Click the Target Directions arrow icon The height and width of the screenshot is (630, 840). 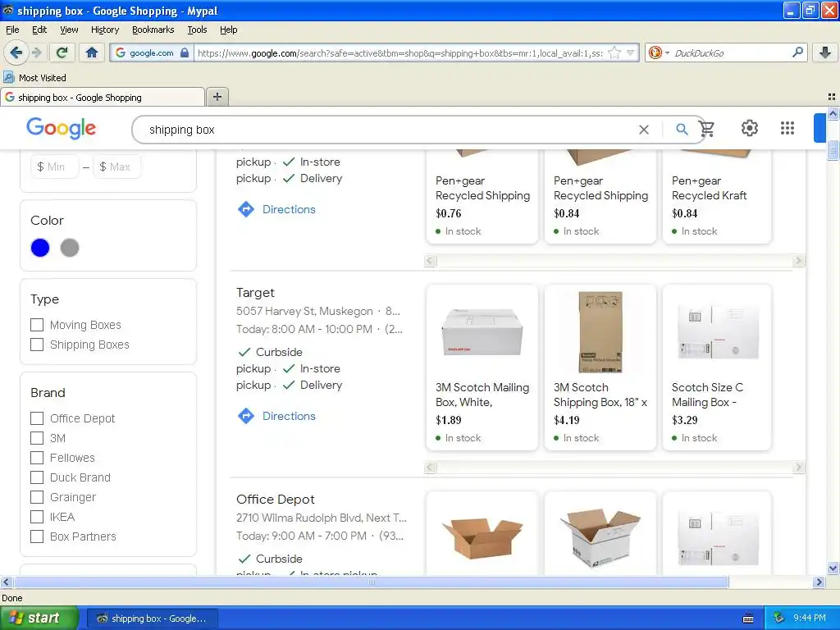246,416
